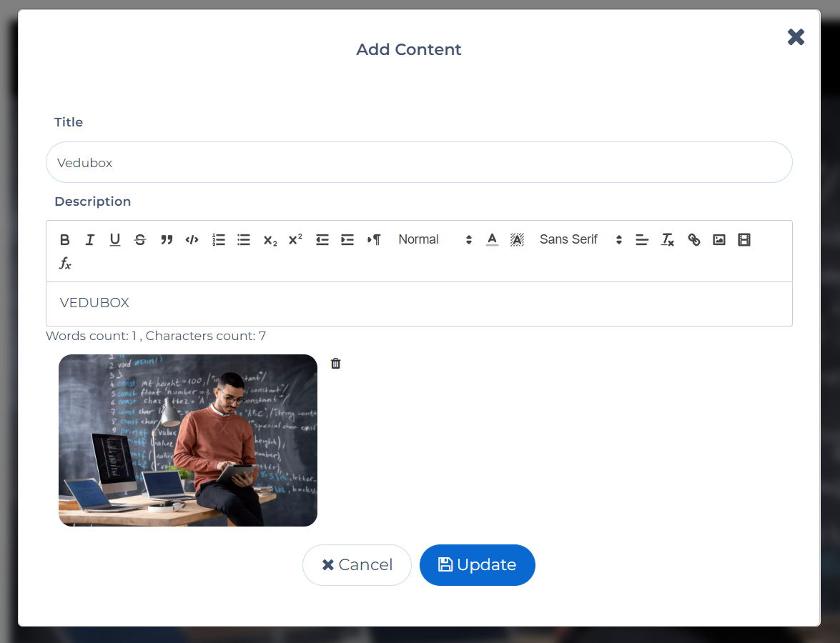Apply underline formatting
The height and width of the screenshot is (643, 840).
[x=115, y=240]
